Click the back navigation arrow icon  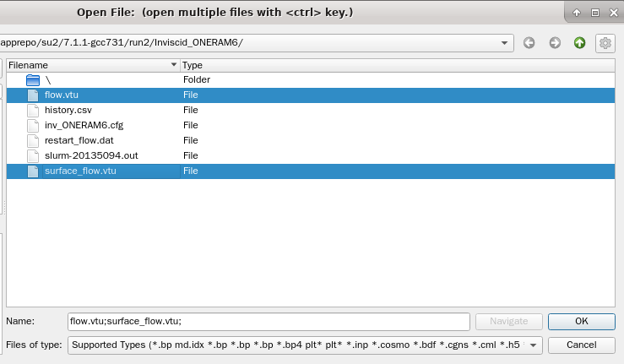point(529,43)
